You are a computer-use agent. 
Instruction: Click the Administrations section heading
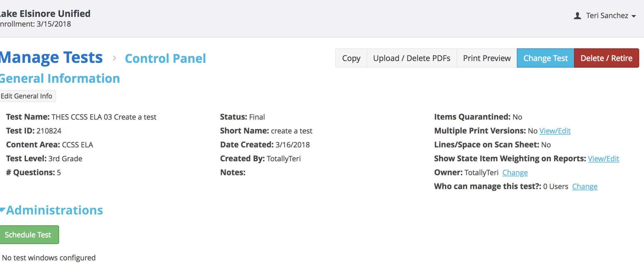click(54, 210)
